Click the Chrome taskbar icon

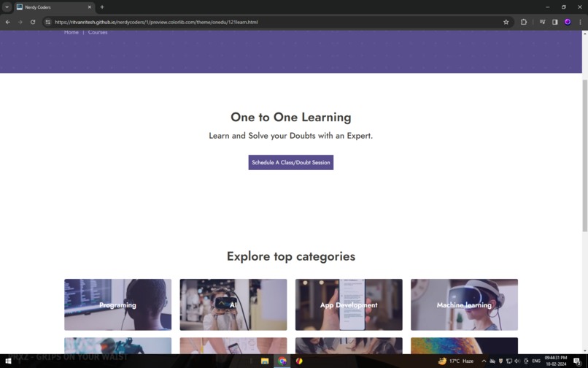click(x=282, y=361)
